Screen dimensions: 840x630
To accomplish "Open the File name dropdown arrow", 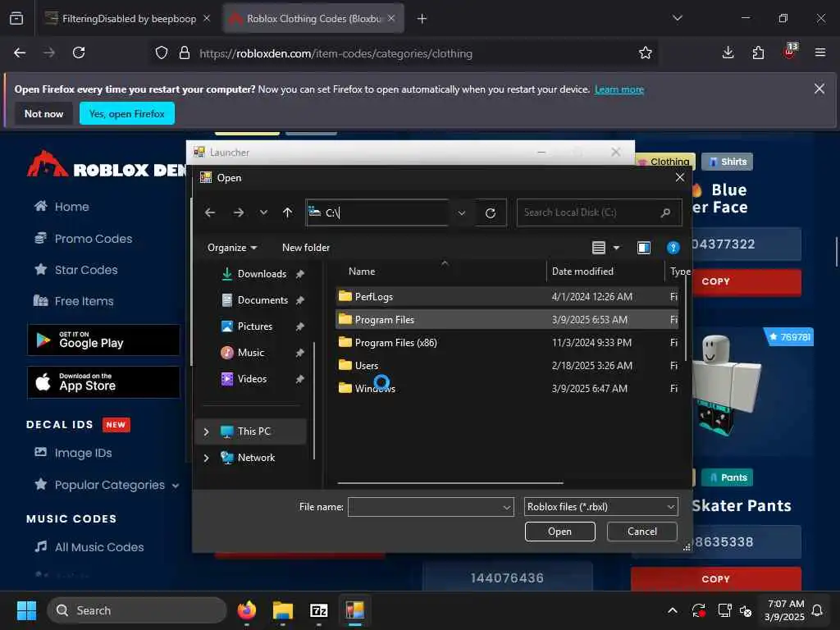I will coord(507,507).
